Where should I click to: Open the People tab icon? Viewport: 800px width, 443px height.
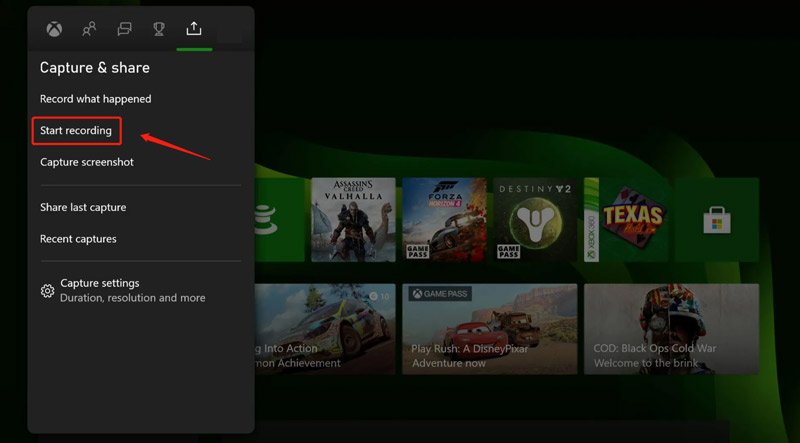coord(89,29)
